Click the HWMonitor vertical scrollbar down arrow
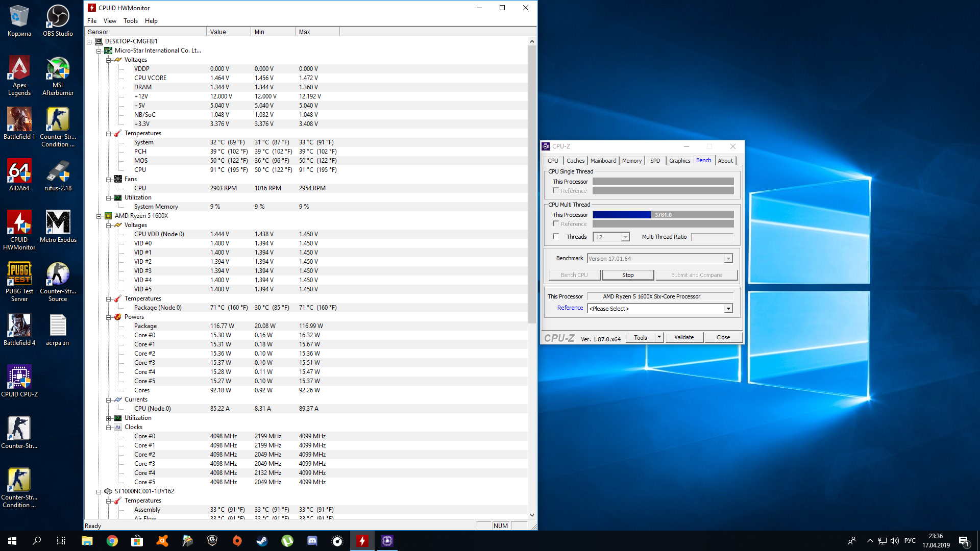 (x=532, y=515)
